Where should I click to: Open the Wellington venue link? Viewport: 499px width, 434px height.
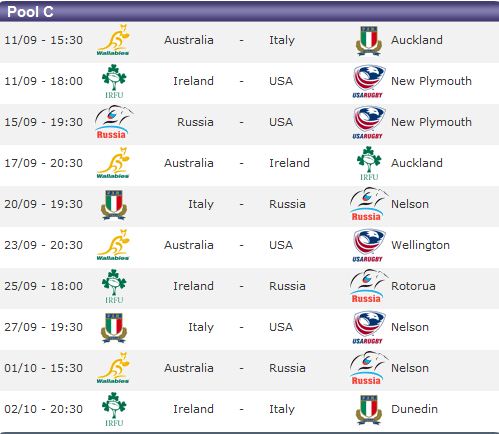pos(420,245)
